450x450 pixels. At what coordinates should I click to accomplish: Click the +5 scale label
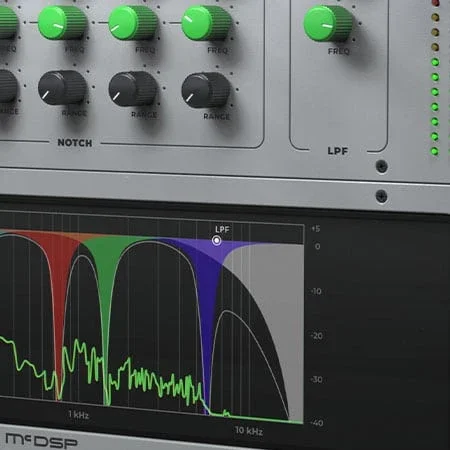pyautogui.click(x=315, y=229)
